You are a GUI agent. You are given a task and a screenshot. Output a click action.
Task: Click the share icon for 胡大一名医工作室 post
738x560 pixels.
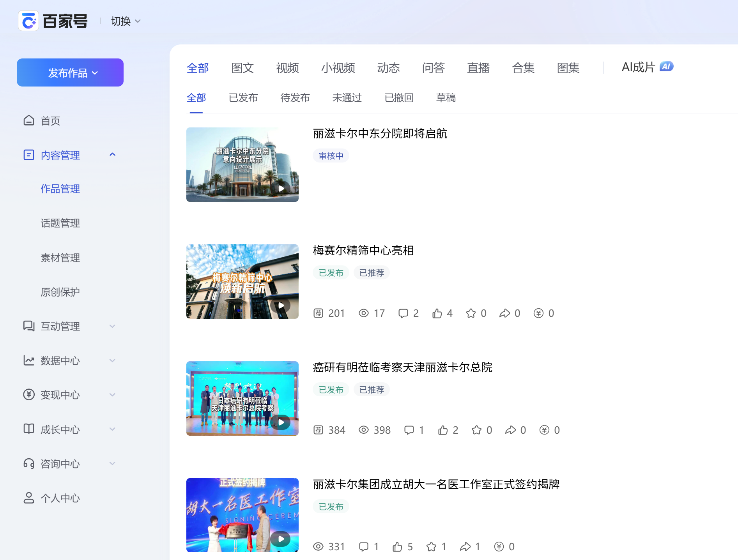(x=465, y=547)
